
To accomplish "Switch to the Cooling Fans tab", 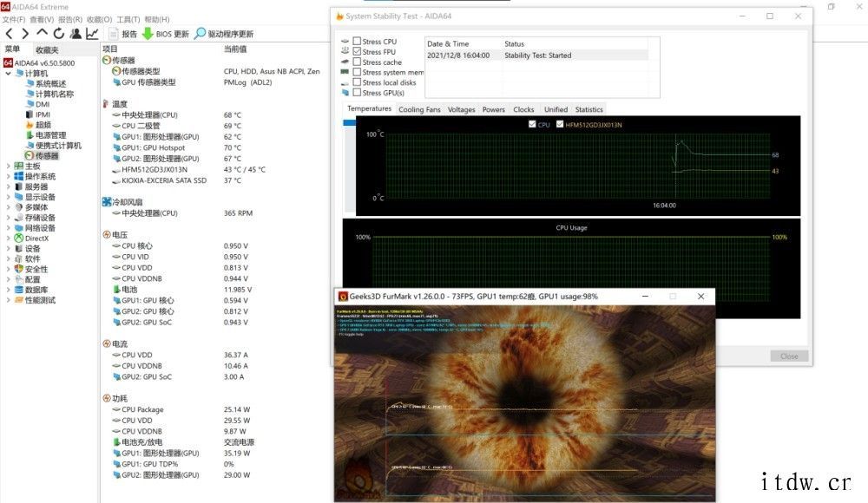I will pos(419,109).
